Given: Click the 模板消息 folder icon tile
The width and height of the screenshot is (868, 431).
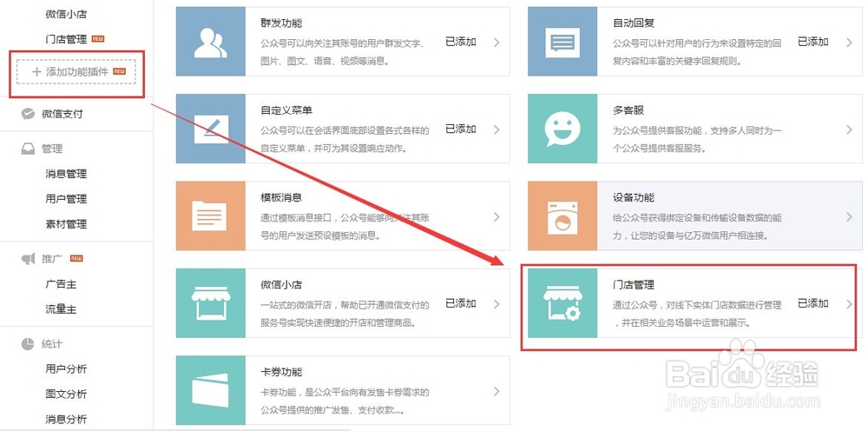Looking at the screenshot, I should point(210,215).
